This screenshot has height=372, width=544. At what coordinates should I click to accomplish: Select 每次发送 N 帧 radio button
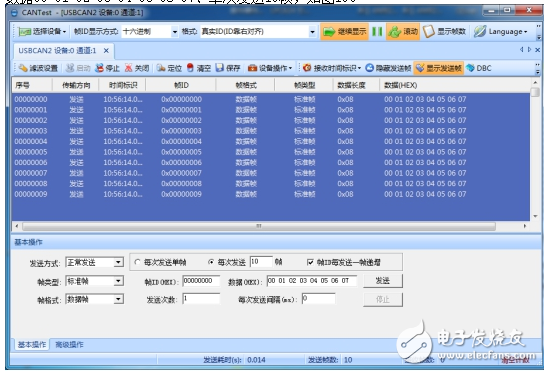coord(211,262)
